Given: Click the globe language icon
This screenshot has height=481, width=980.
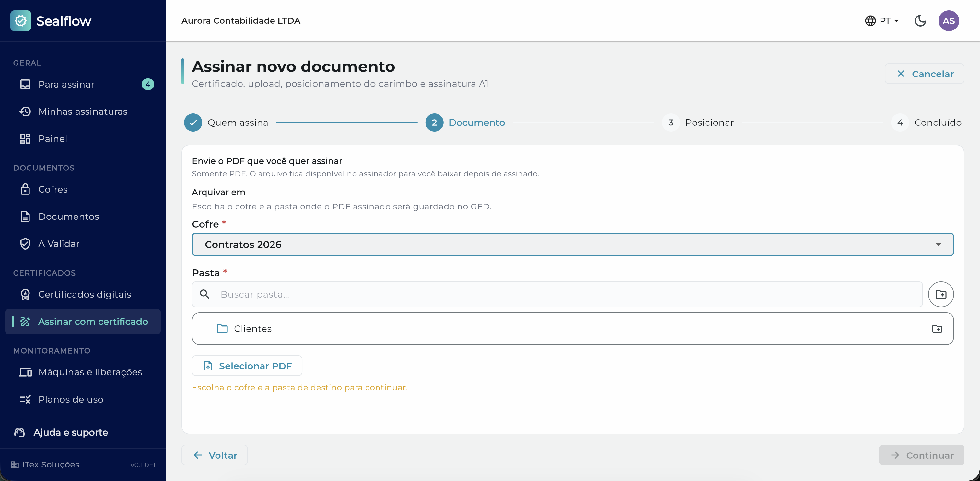Looking at the screenshot, I should click(x=870, y=20).
